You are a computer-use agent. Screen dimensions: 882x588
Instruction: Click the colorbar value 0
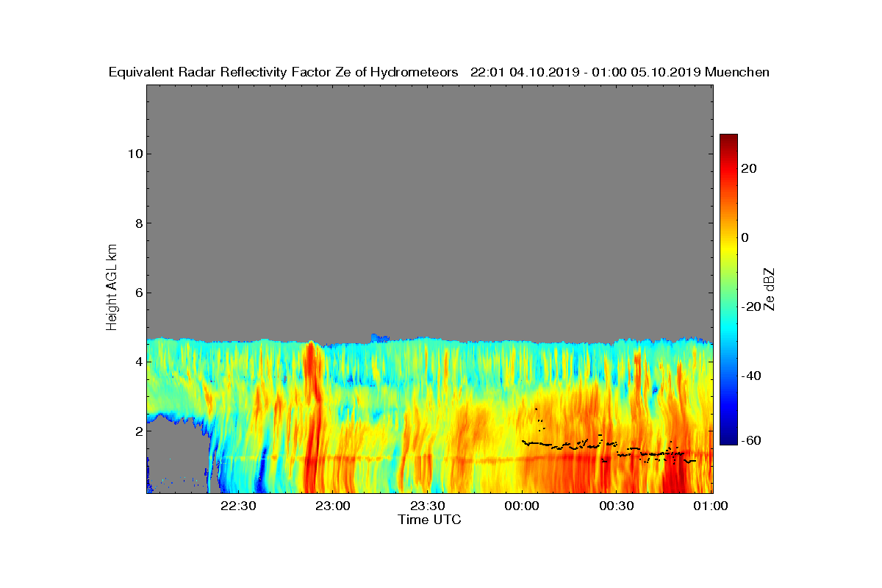click(x=745, y=237)
